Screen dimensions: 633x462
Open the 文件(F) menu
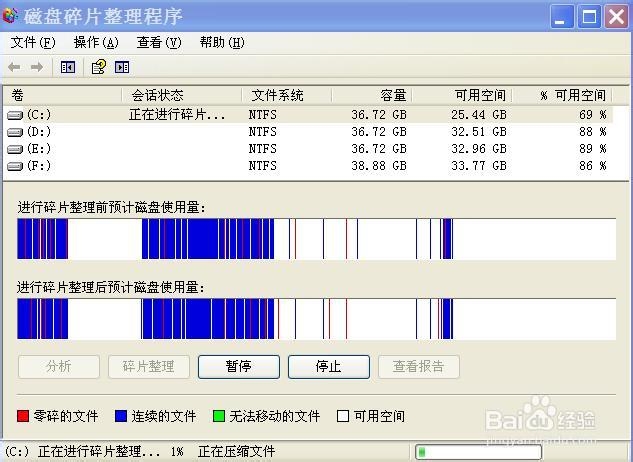tap(33, 42)
